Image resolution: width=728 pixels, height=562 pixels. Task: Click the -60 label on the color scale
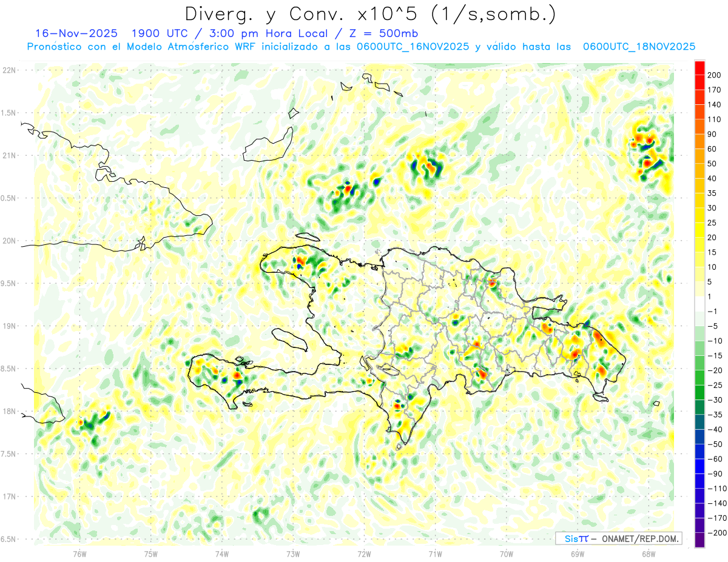click(715, 459)
